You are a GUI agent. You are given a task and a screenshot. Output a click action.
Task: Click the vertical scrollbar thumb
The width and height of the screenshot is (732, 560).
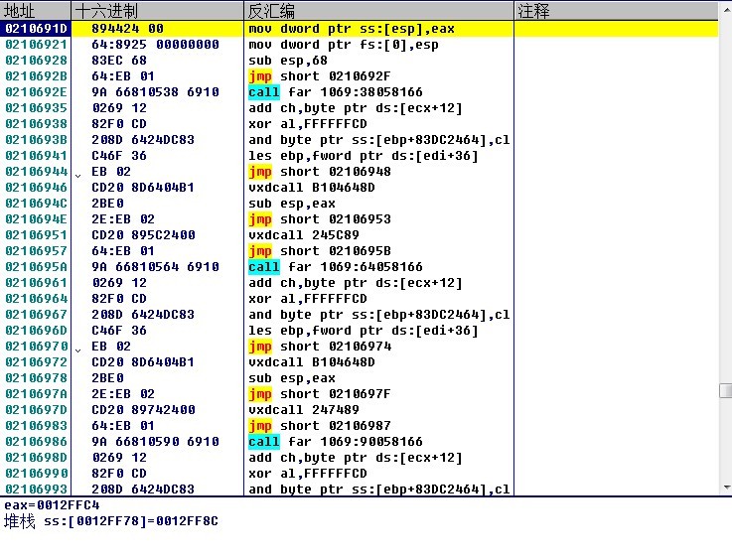tap(725, 390)
